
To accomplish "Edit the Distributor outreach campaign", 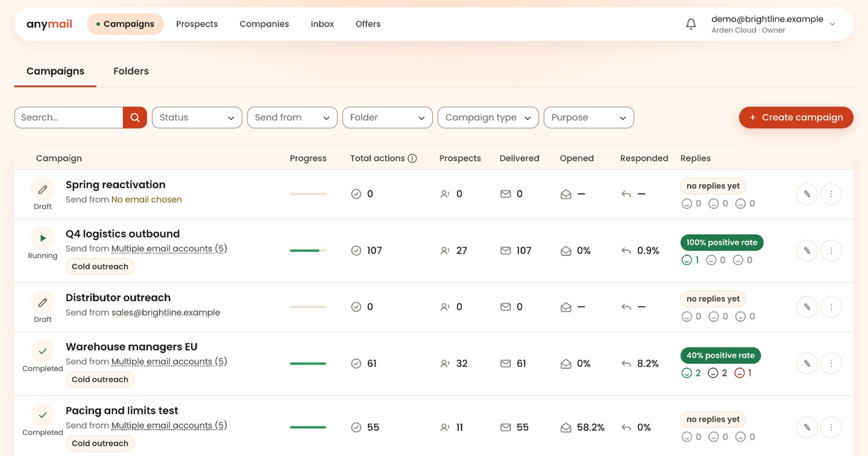I will point(807,307).
